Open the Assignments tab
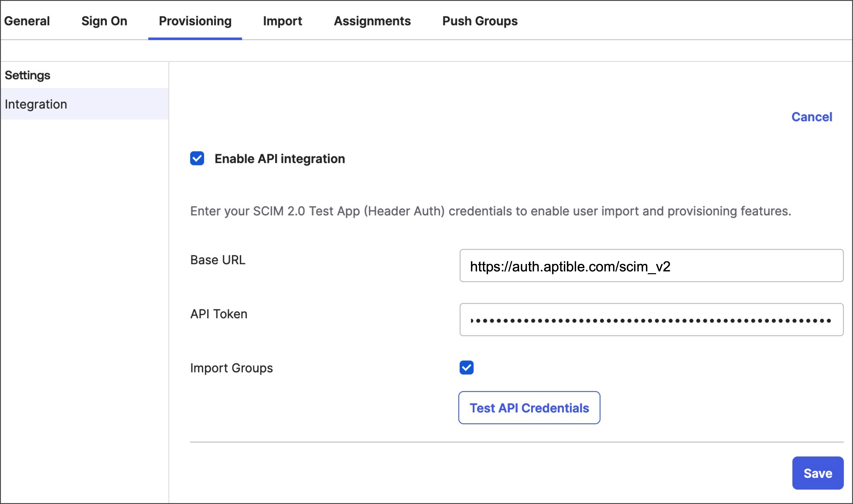The width and height of the screenshot is (853, 504). (372, 21)
